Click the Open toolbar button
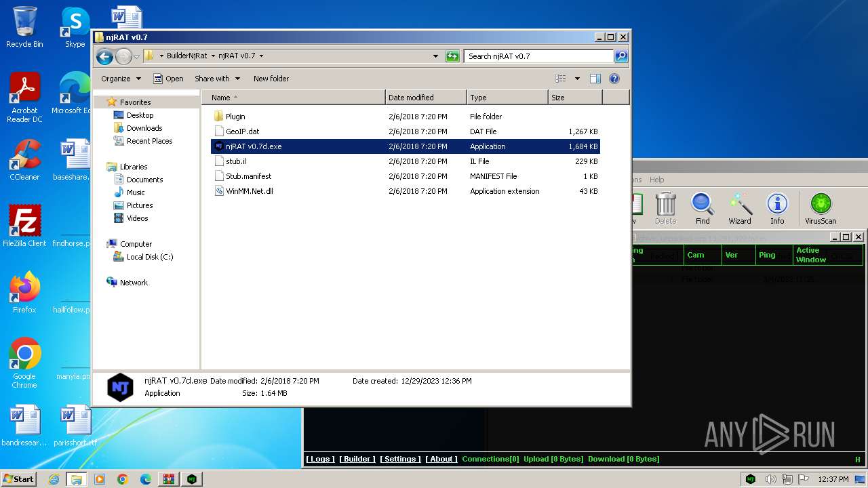 168,79
